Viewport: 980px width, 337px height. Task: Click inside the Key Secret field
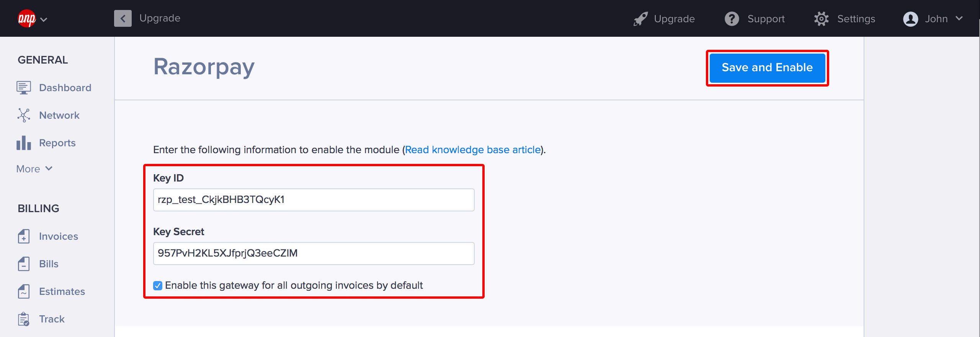coord(314,253)
